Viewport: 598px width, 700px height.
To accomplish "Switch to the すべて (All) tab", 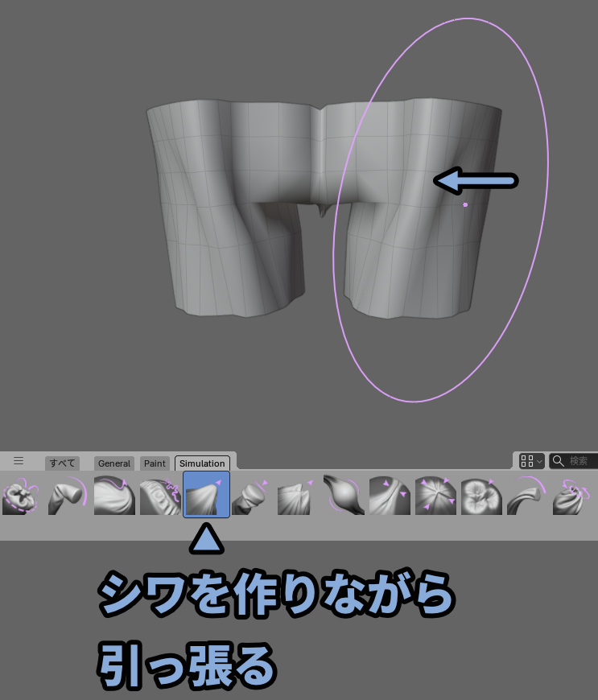I will [x=62, y=463].
